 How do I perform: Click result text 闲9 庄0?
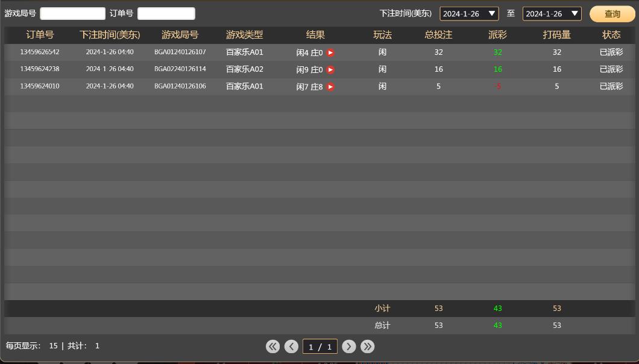[309, 70]
